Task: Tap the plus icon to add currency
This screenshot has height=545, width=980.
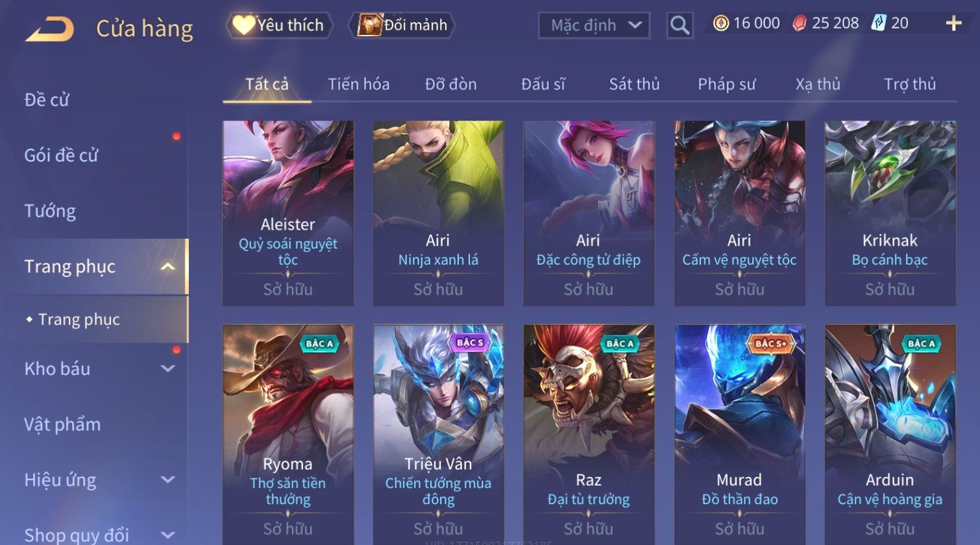Action: click(953, 24)
